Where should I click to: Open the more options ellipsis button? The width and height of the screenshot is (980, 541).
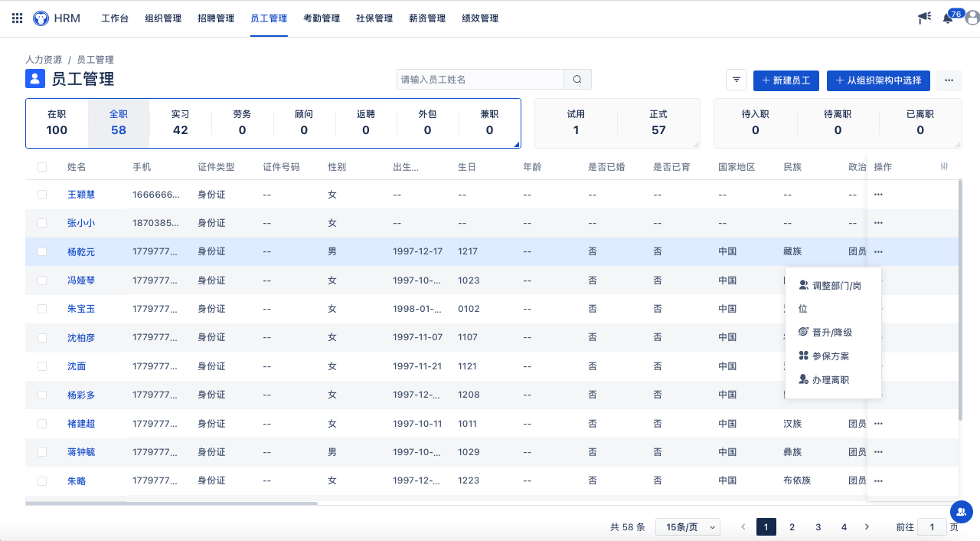coord(949,80)
